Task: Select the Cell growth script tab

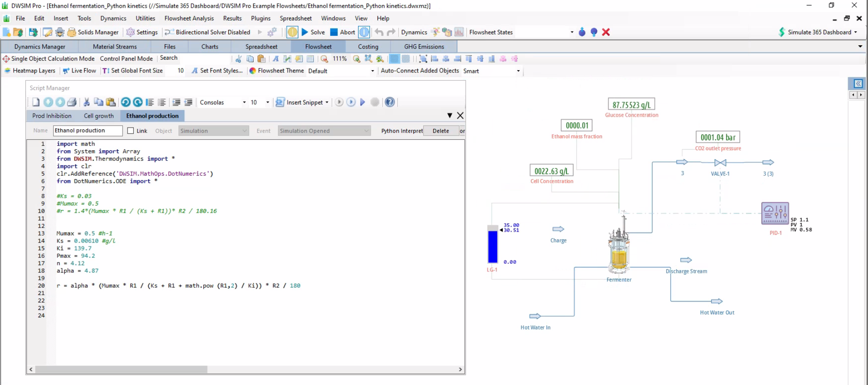Action: [x=99, y=116]
